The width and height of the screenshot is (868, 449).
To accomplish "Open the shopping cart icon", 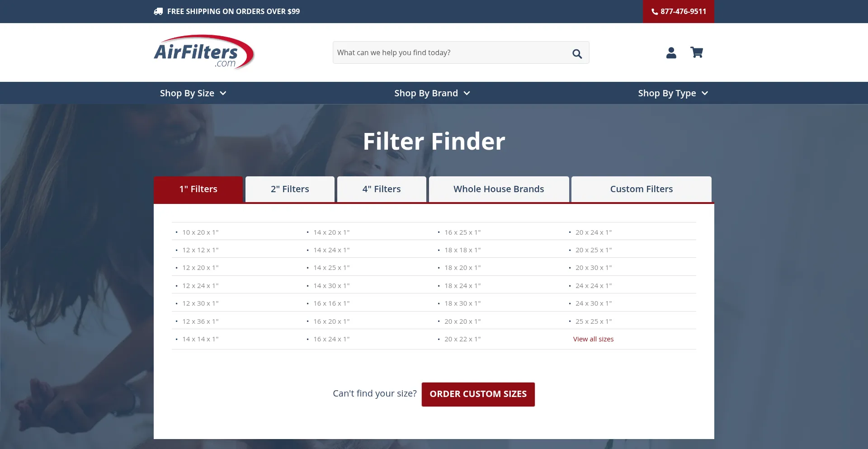I will [x=697, y=52].
